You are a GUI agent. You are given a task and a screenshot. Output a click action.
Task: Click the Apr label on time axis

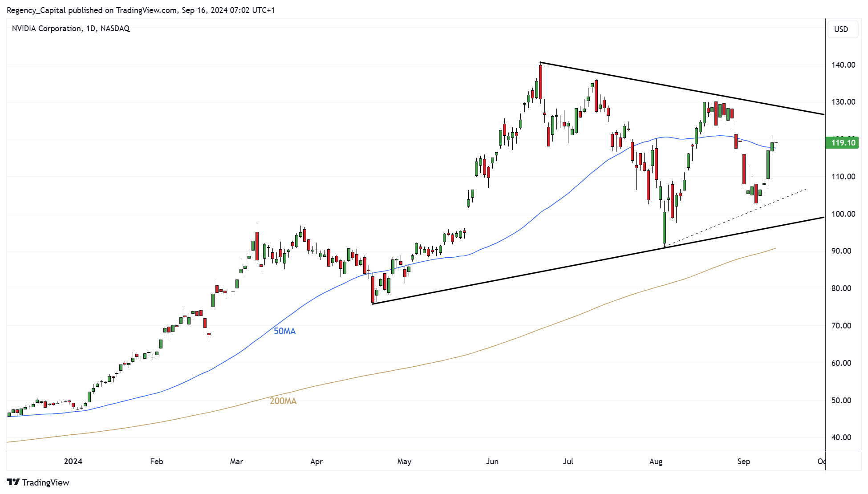tap(316, 462)
